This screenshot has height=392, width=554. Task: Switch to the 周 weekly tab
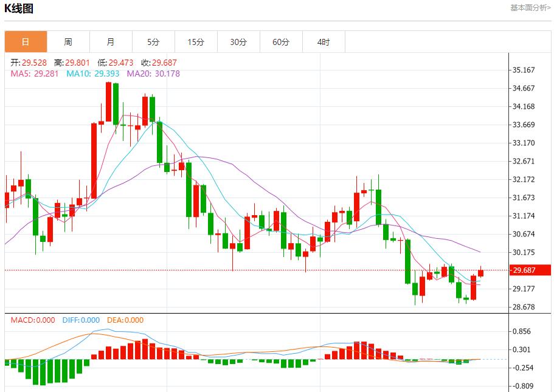(x=68, y=42)
